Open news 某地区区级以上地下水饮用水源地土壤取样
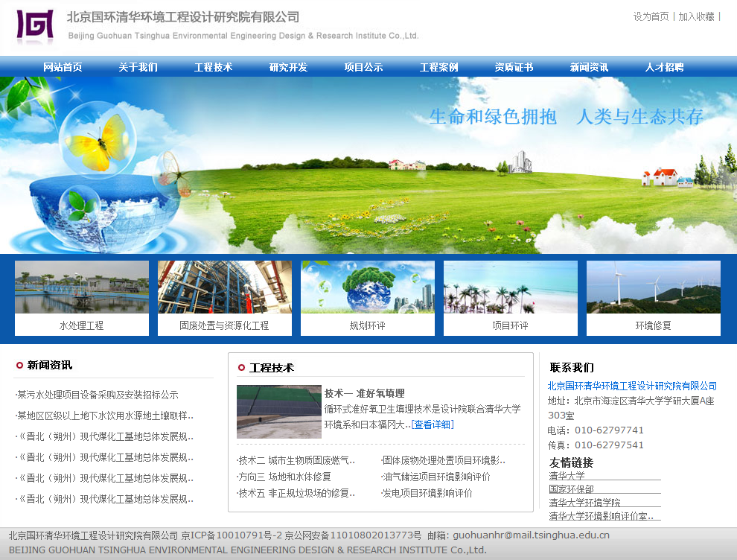The height and width of the screenshot is (560, 737). (x=105, y=416)
